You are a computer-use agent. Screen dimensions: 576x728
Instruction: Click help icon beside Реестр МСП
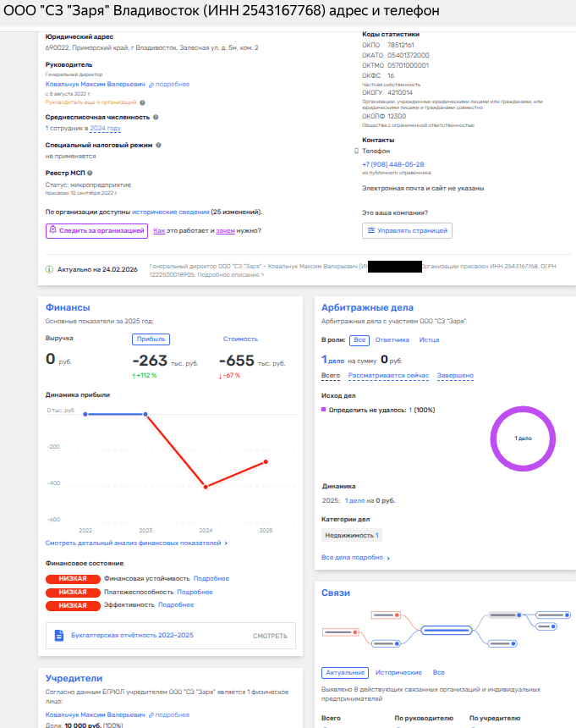click(91, 173)
